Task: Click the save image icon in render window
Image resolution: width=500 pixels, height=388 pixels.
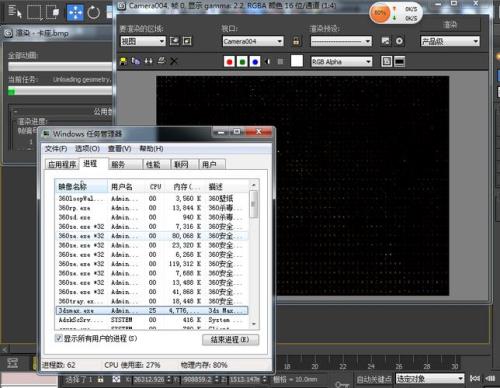Action: [124, 61]
